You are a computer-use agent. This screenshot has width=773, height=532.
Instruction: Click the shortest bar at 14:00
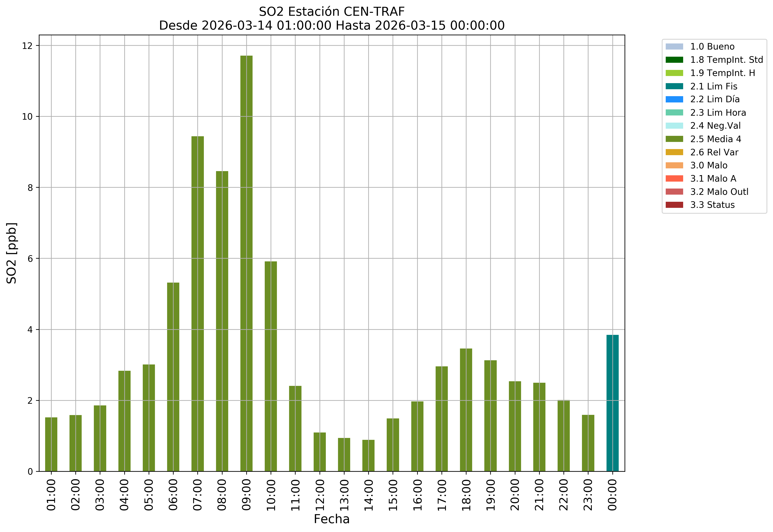pos(368,455)
